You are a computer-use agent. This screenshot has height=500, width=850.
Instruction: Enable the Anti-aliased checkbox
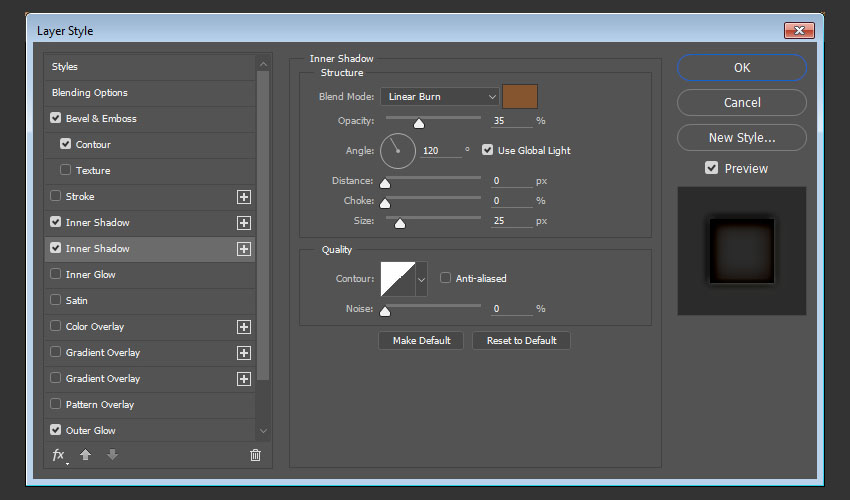click(x=446, y=278)
